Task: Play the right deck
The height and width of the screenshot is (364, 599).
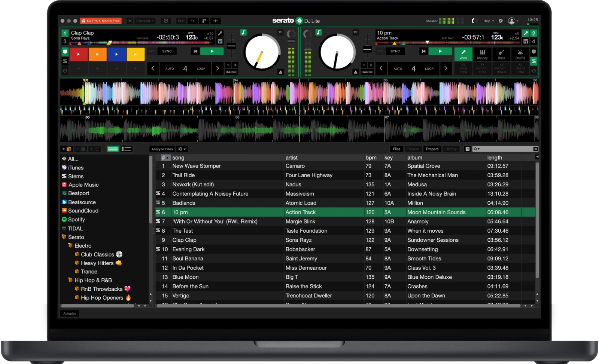Action: click(x=440, y=51)
